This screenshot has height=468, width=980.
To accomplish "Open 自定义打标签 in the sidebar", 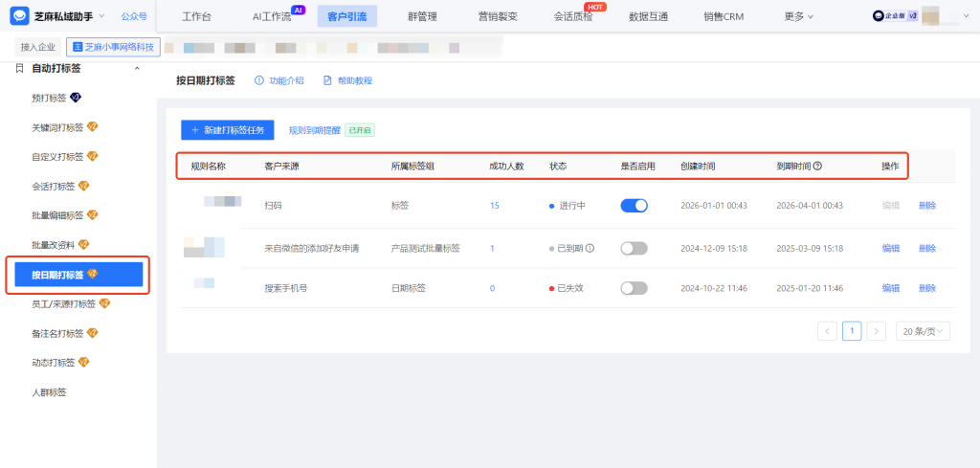I will click(x=57, y=157).
